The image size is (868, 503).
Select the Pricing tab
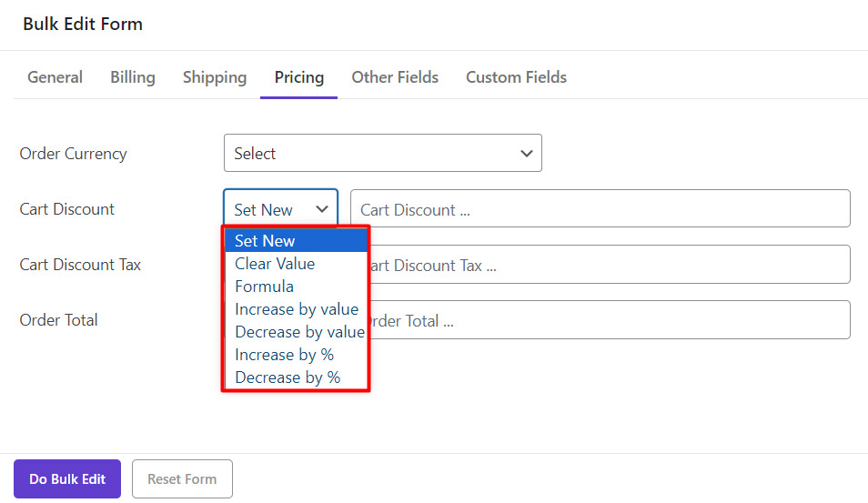click(x=298, y=77)
